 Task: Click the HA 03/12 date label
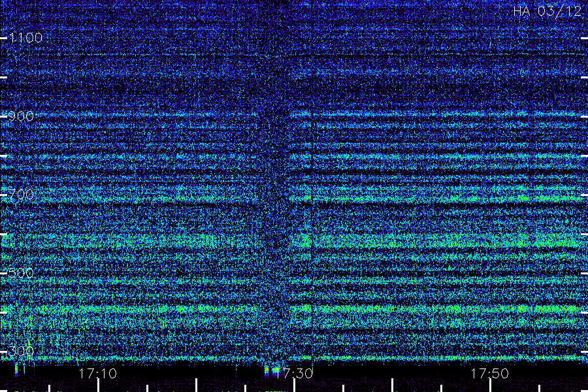point(547,11)
